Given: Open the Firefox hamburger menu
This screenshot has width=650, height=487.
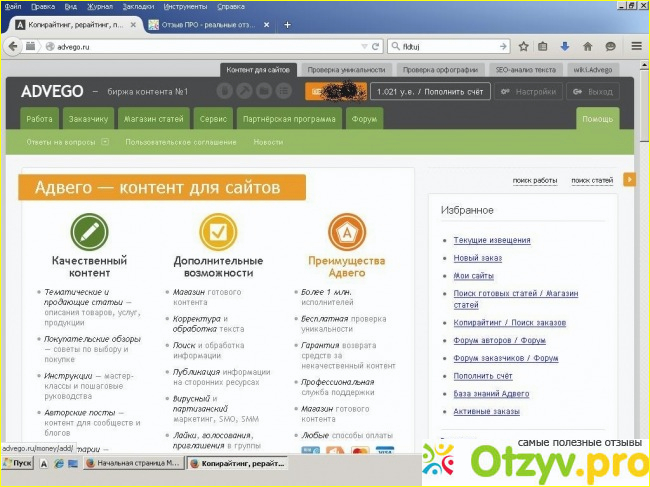Looking at the screenshot, I should pyautogui.click(x=636, y=46).
